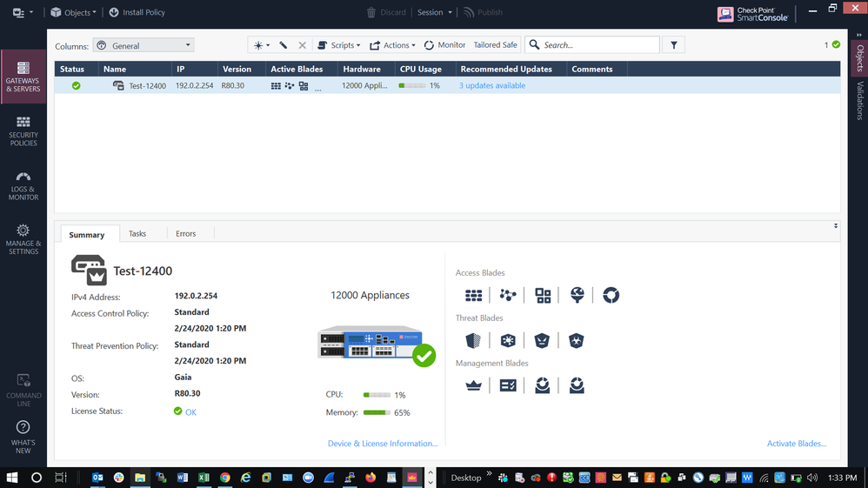Open the Actions dropdown

tap(392, 45)
